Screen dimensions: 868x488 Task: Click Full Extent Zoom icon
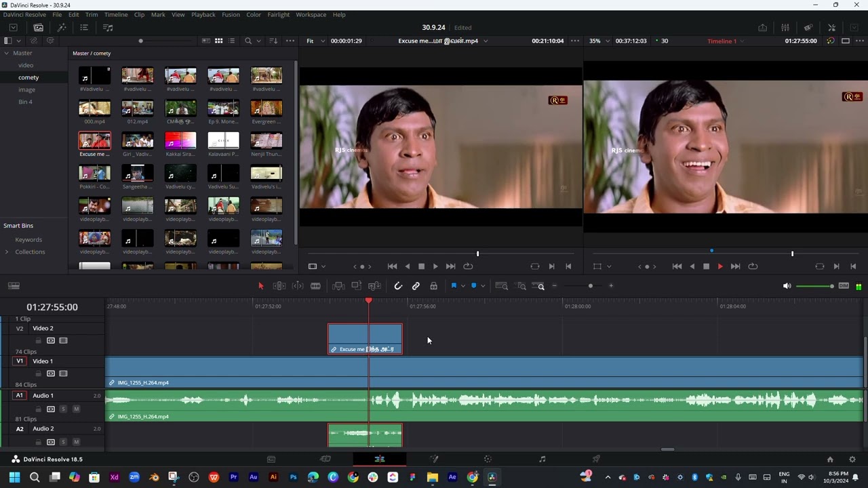(x=502, y=286)
